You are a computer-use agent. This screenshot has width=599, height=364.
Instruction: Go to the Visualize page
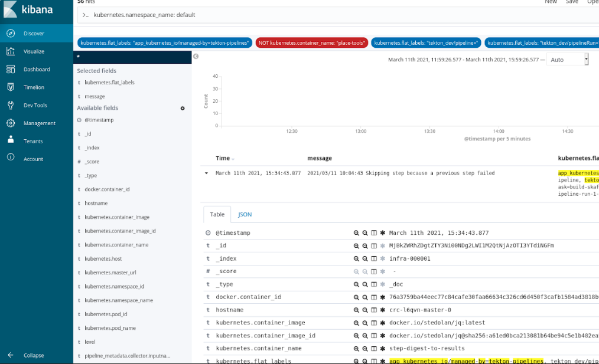tap(33, 51)
